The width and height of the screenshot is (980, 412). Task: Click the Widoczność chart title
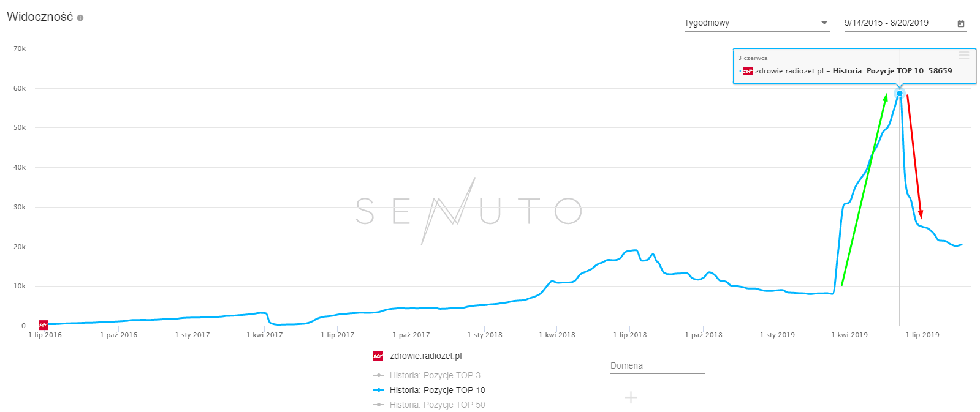pos(40,17)
